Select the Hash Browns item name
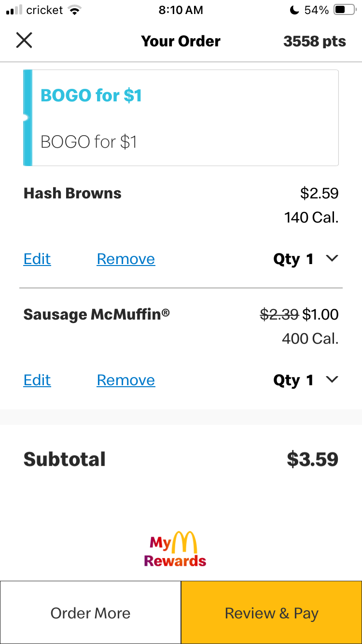The width and height of the screenshot is (362, 644). coord(72,194)
